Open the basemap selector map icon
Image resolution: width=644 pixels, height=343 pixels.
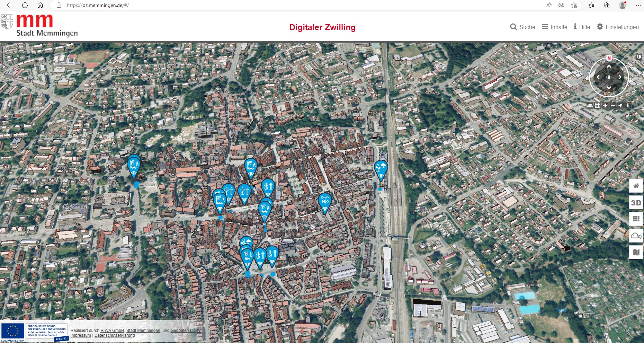pyautogui.click(x=636, y=253)
